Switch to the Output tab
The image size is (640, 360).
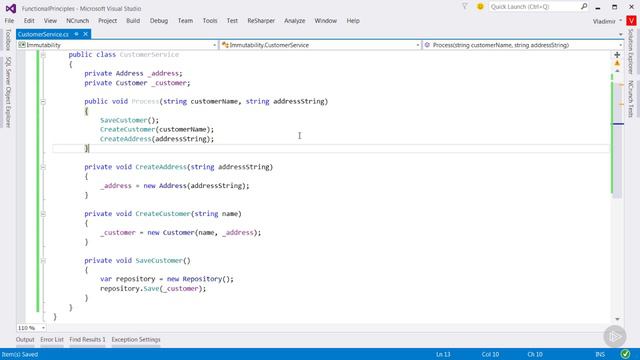click(25, 340)
